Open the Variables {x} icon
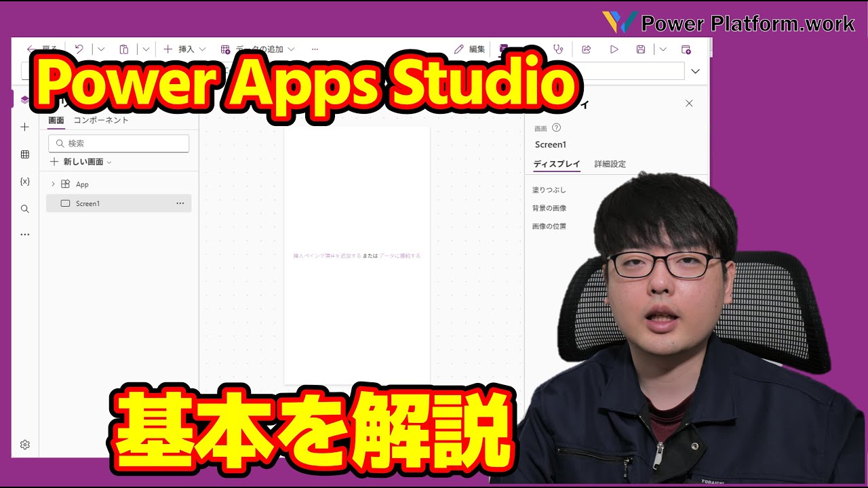The width and height of the screenshot is (868, 488). coord(25,182)
